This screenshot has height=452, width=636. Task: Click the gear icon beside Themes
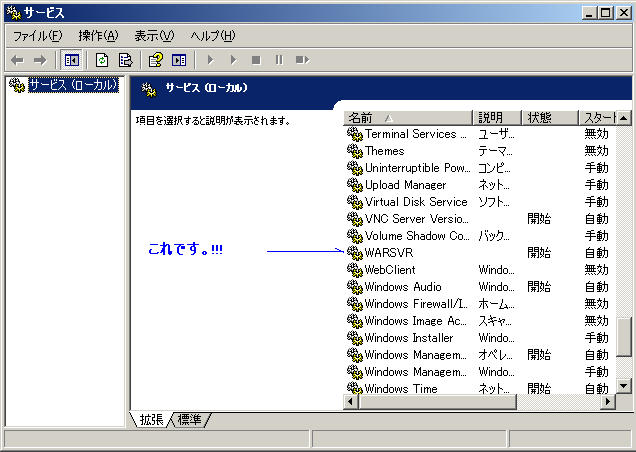tap(355, 151)
